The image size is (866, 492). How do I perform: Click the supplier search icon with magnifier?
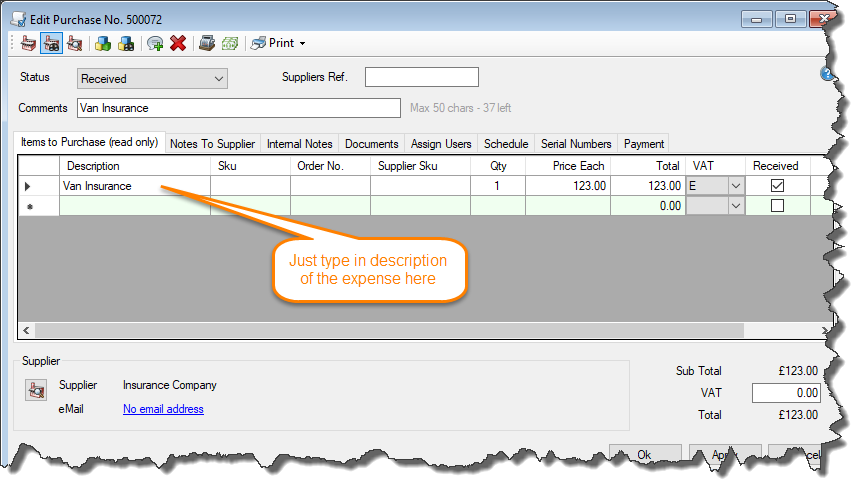click(x=74, y=43)
